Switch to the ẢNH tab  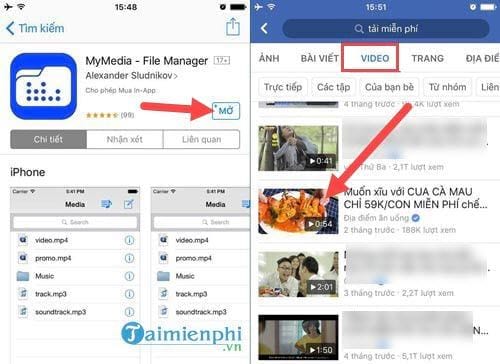269,58
